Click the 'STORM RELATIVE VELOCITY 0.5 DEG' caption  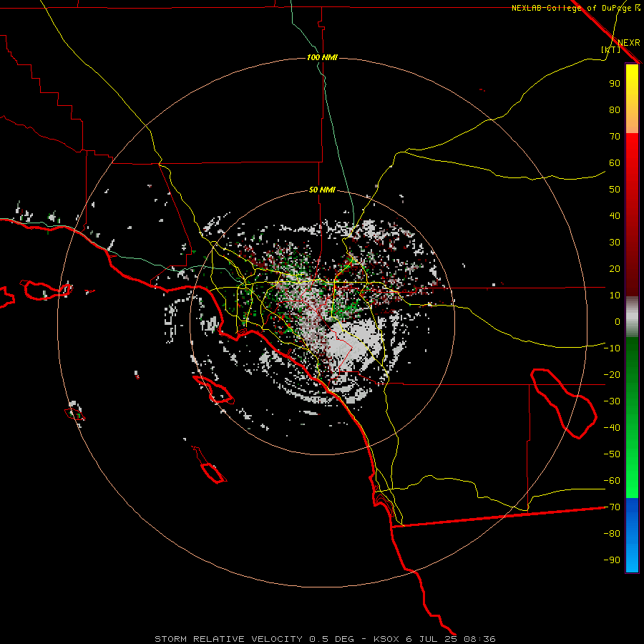coord(254,639)
